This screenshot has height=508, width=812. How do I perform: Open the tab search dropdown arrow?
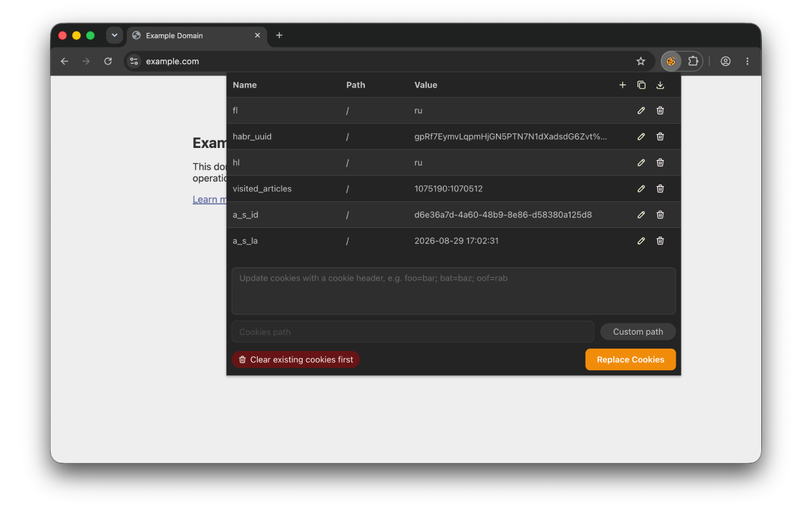114,36
